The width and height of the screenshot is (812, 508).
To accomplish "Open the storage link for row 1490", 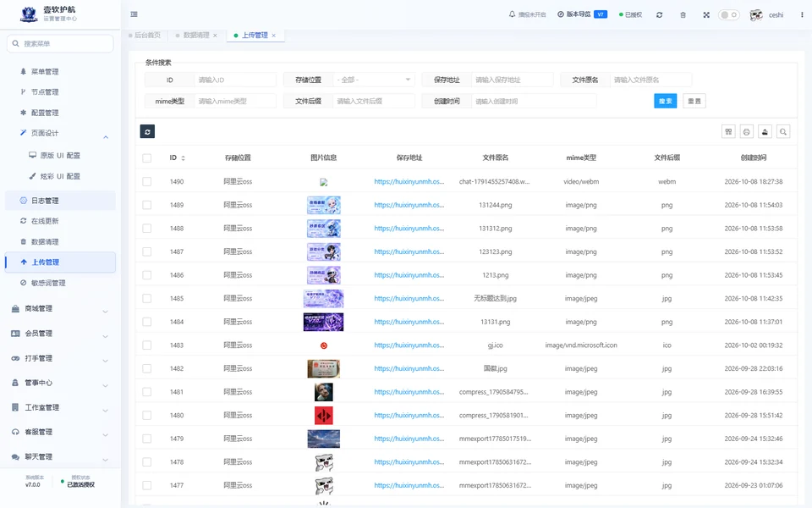I will pos(409,181).
